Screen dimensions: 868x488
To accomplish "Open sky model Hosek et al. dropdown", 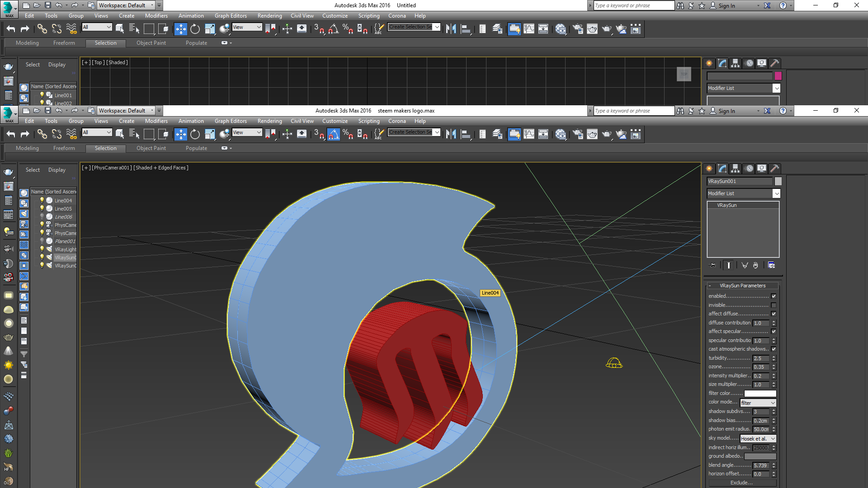I will 758,438.
